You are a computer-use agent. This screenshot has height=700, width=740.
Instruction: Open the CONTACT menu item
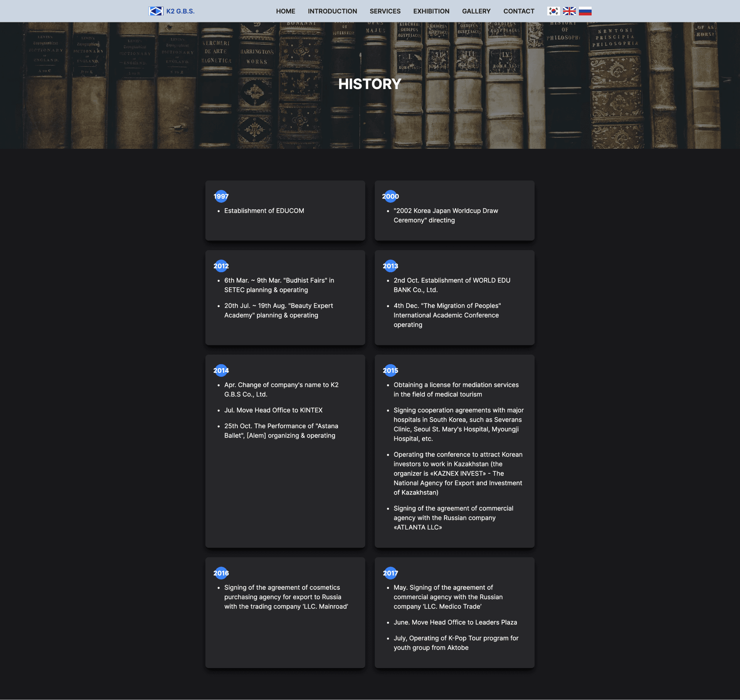pyautogui.click(x=519, y=11)
